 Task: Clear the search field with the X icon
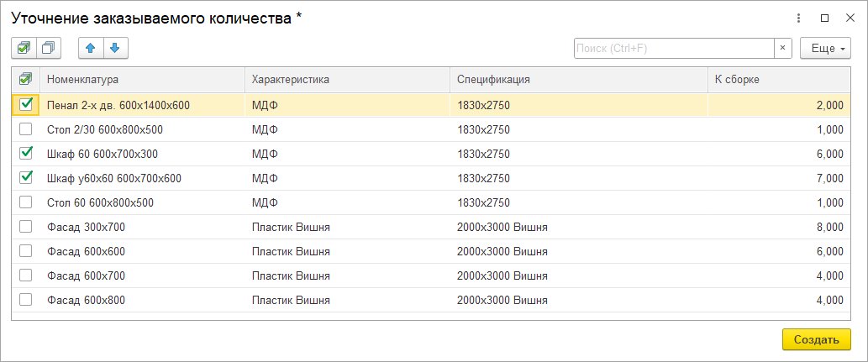click(x=783, y=48)
